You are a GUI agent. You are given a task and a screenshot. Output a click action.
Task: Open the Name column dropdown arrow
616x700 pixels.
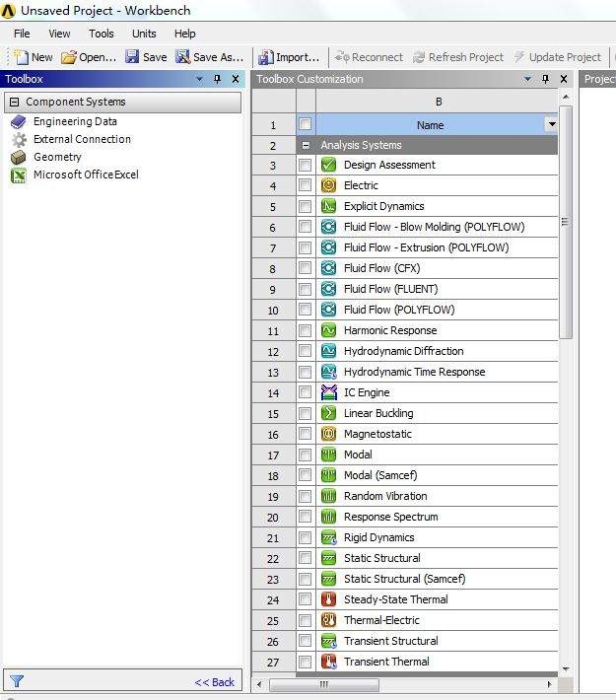click(x=552, y=124)
